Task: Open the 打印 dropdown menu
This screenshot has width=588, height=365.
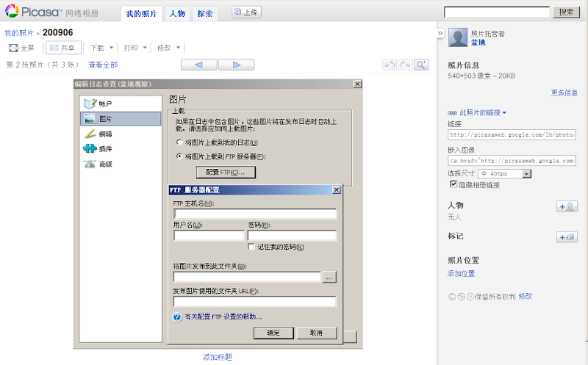Action: click(135, 48)
